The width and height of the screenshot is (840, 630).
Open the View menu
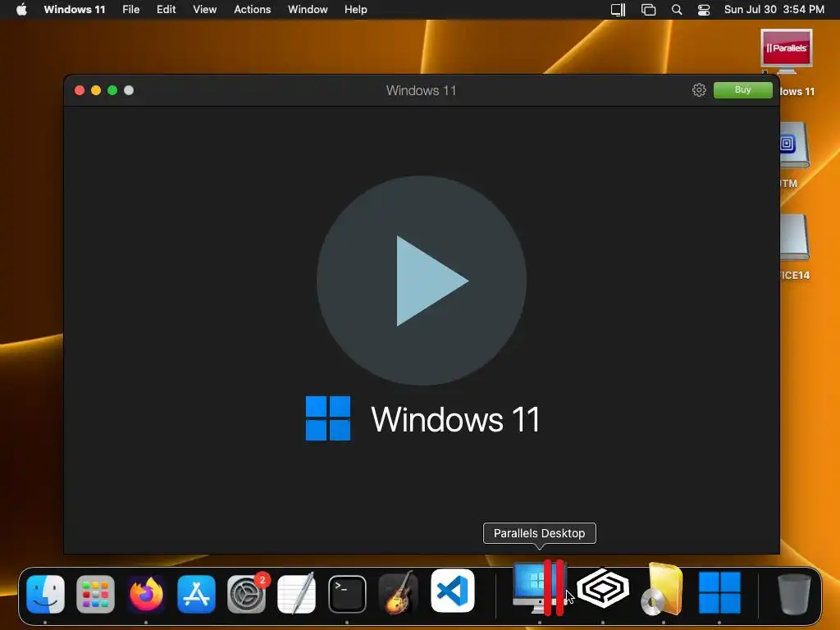tap(204, 10)
